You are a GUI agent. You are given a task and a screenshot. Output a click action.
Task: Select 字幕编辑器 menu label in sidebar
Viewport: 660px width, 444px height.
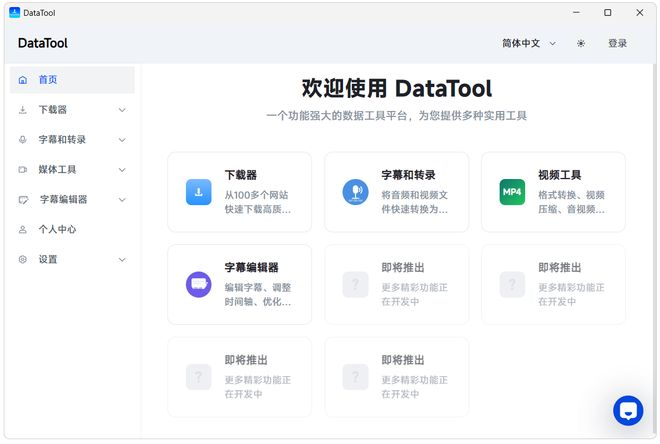pos(64,199)
